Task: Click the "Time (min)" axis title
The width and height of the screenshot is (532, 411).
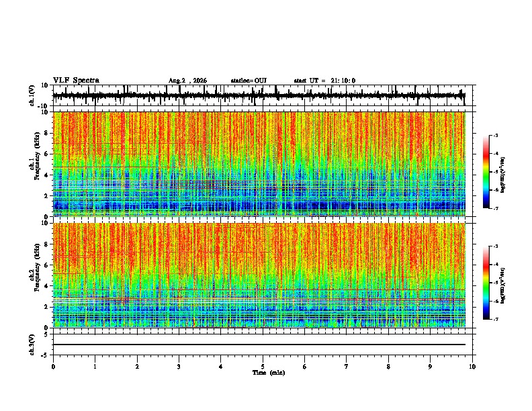Action: click(x=269, y=373)
